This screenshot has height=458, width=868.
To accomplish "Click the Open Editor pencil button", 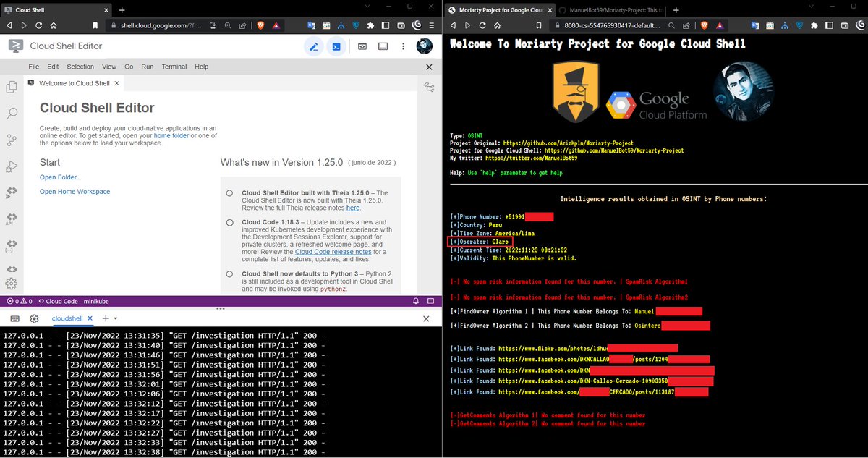I will 313,46.
